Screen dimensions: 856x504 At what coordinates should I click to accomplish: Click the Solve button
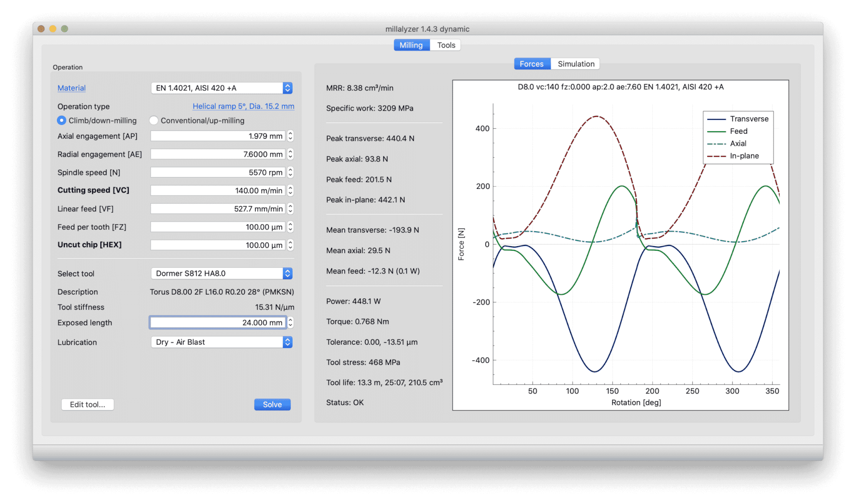pyautogui.click(x=271, y=404)
